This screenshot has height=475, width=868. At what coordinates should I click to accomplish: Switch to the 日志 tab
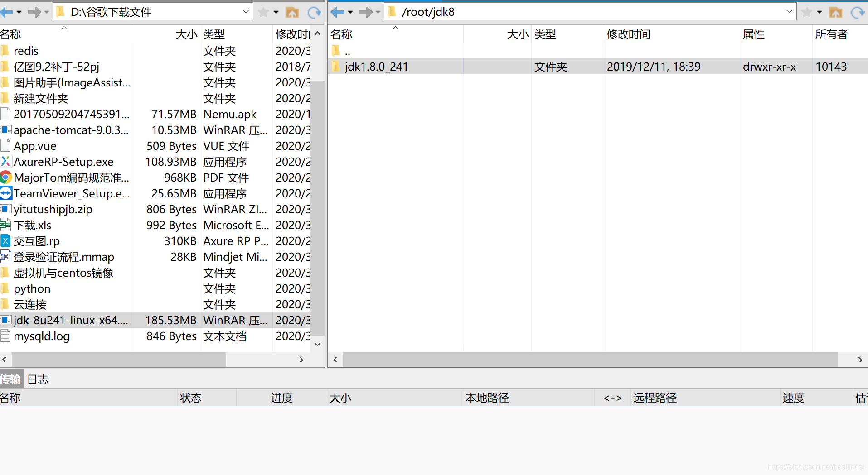pyautogui.click(x=38, y=379)
